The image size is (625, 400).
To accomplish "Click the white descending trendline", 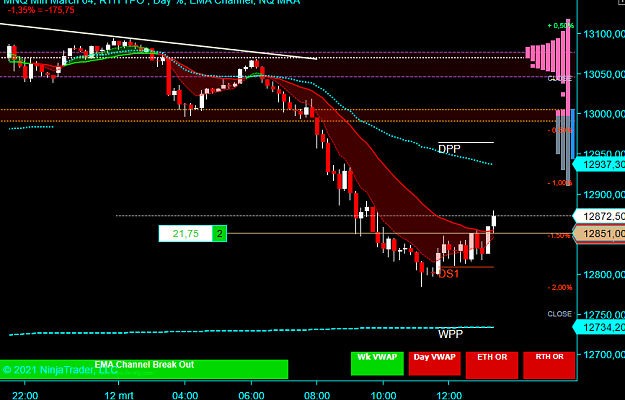I will click(158, 41).
